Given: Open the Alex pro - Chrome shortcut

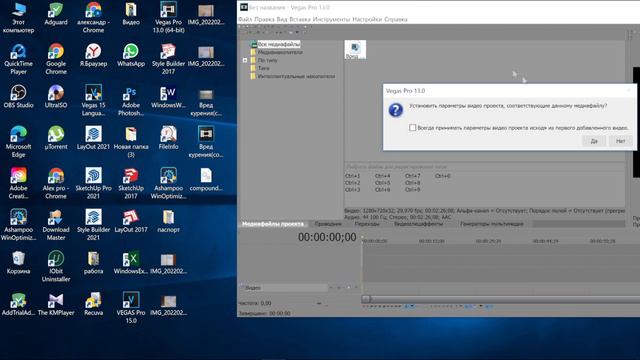Looking at the screenshot, I should pyautogui.click(x=56, y=183).
